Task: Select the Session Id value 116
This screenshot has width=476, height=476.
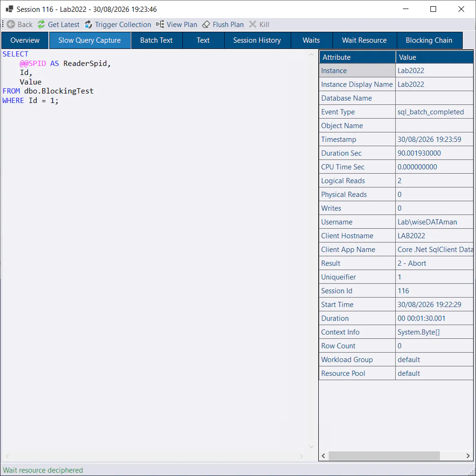Action: (x=434, y=291)
